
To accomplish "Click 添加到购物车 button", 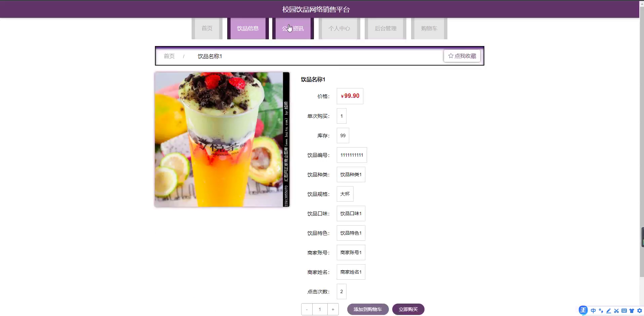I will pyautogui.click(x=368, y=309).
